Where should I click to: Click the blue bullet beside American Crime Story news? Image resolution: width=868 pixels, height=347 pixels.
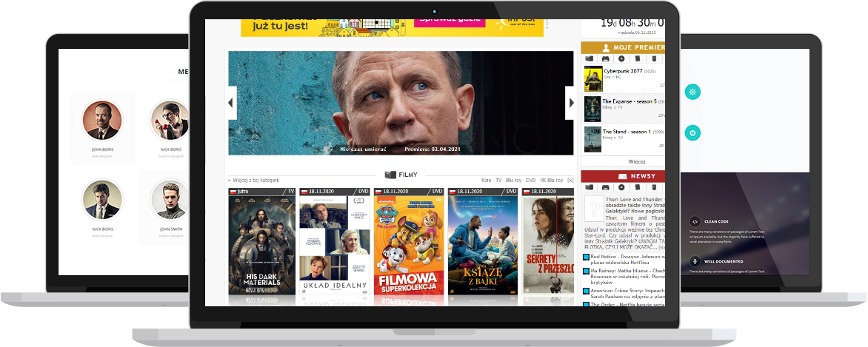pyautogui.click(x=587, y=291)
